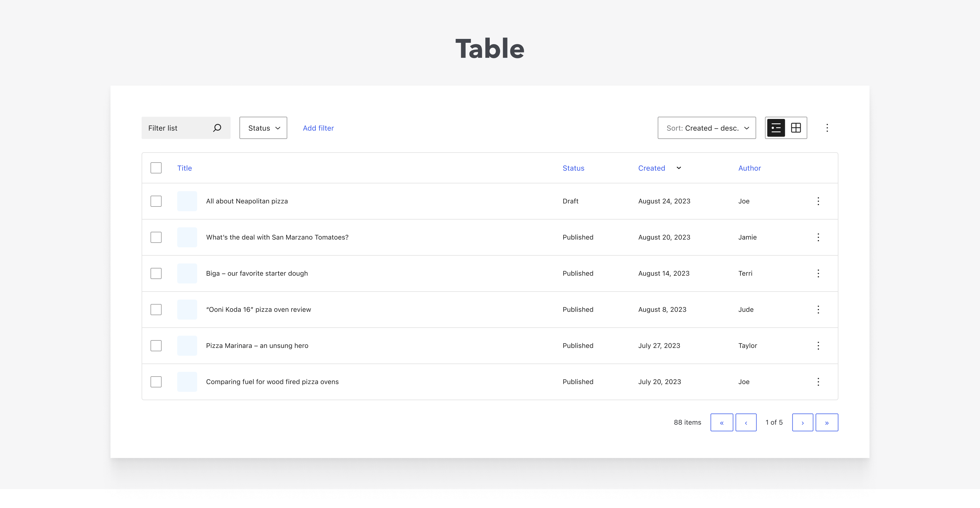Click thumbnail for Comparing fuel for wood fired ovens
Viewport: 980px width, 508px height.
coord(187,382)
